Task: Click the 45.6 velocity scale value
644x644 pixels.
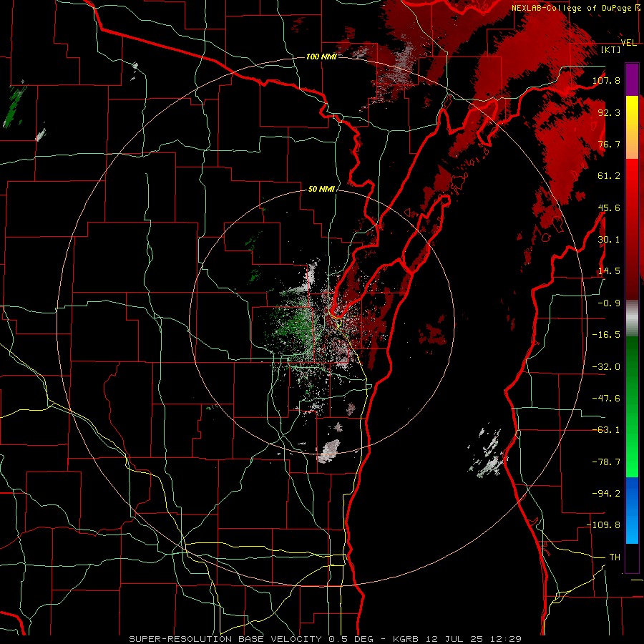Action: pyautogui.click(x=609, y=208)
